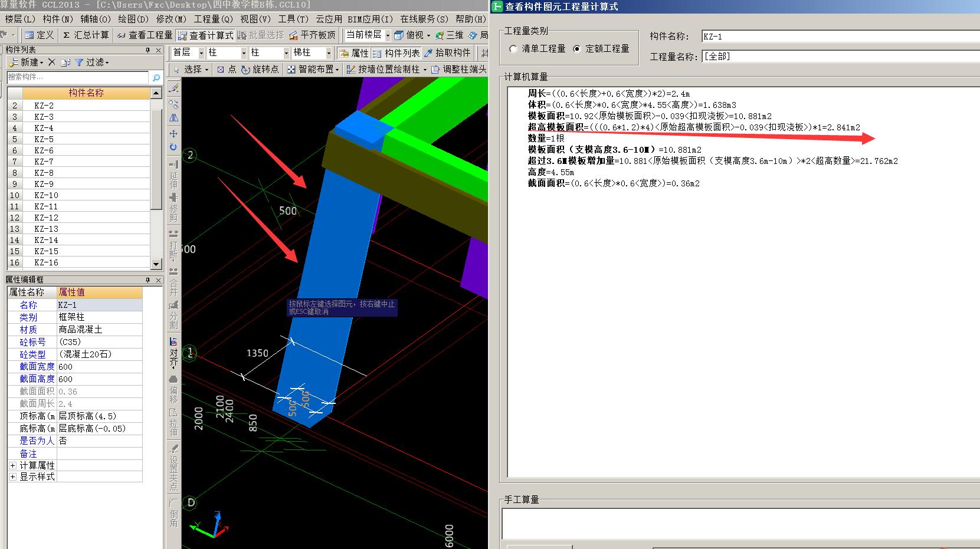Image resolution: width=980 pixels, height=549 pixels.
Task: Activate the 选择 select tool
Action: (191, 70)
